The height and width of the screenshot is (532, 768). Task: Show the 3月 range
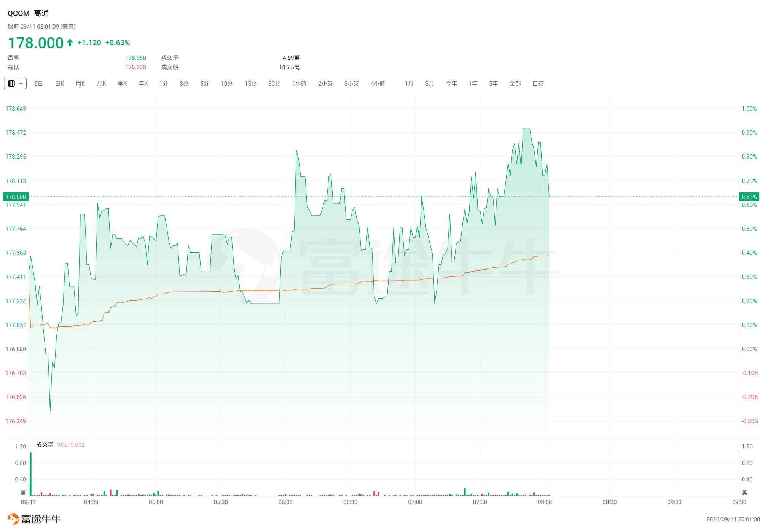point(430,83)
